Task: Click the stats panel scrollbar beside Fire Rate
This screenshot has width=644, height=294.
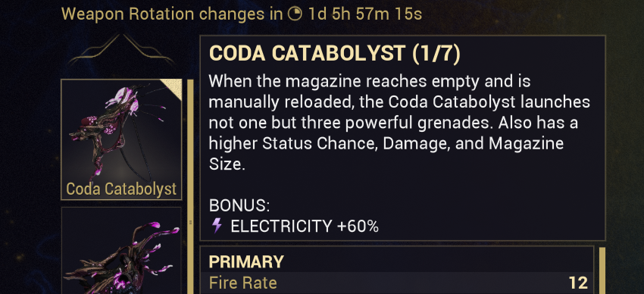Action: (x=602, y=271)
